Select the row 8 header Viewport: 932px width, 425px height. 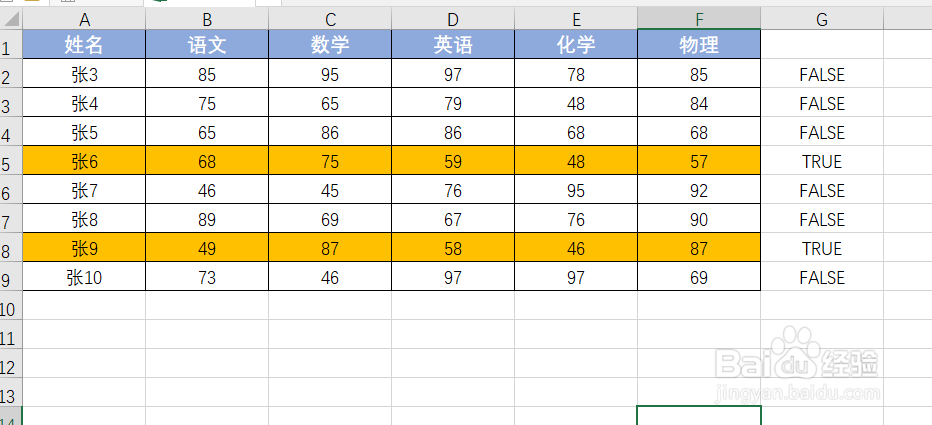(x=11, y=248)
